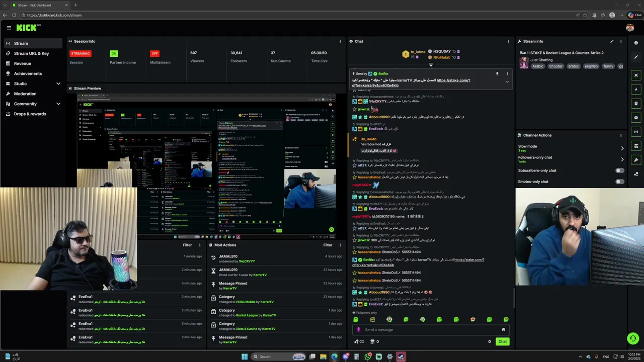Open stake.com link in pinned message

coord(453,80)
